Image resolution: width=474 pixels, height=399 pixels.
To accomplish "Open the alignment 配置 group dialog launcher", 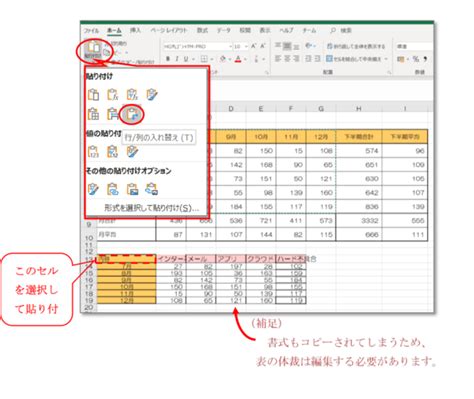I will 389,72.
